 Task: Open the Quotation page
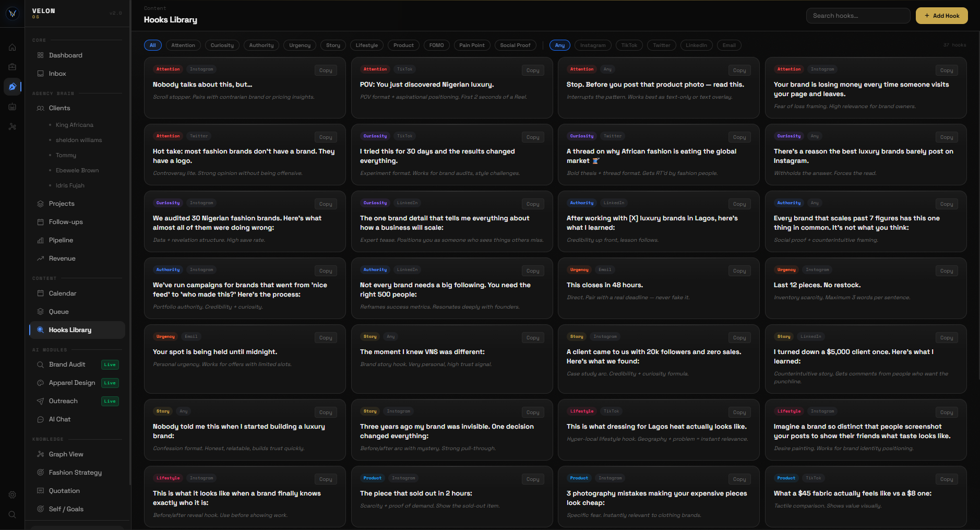[77, 491]
